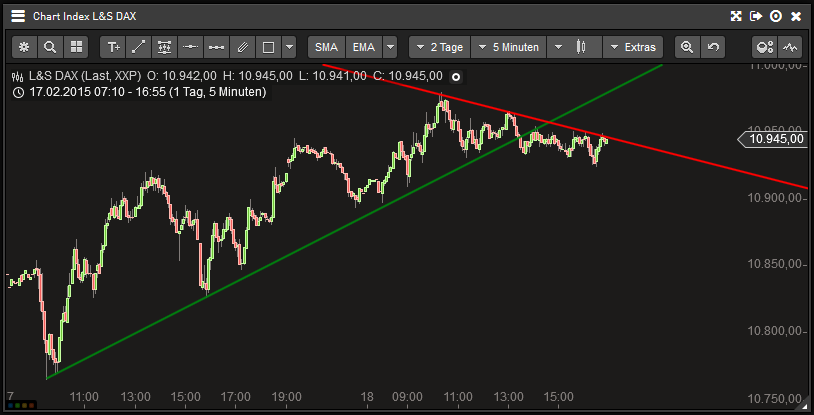Screen dimensions: 814x415
Task: Select the trend line drawing tool
Action: pos(139,47)
